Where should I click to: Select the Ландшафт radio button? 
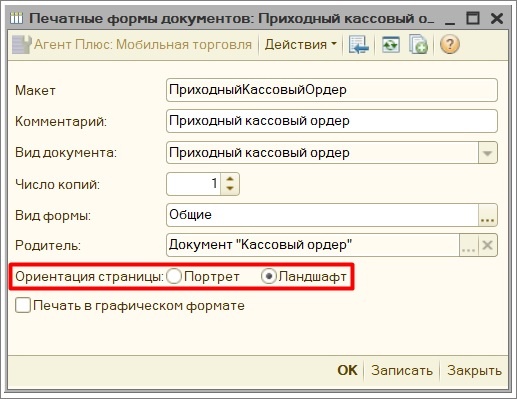[269, 276]
